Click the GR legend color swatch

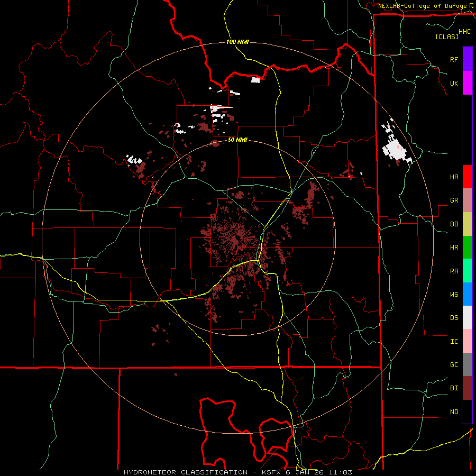[467, 200]
